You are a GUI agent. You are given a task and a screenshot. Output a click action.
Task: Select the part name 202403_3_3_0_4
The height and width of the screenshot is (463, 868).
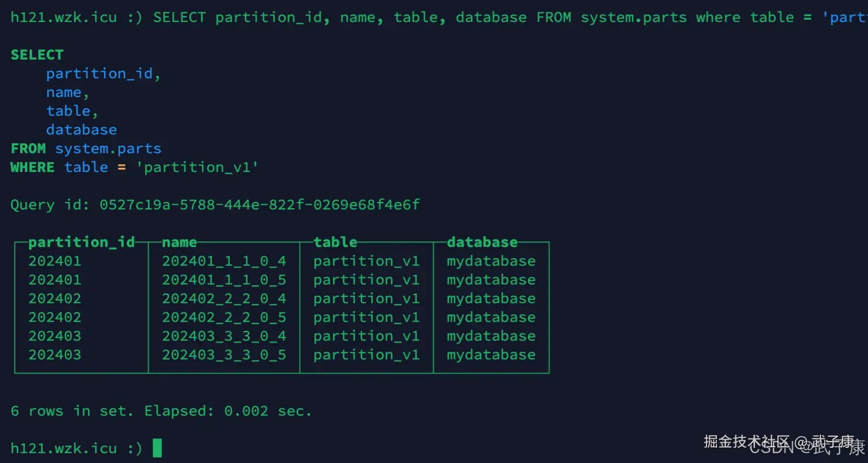pyautogui.click(x=224, y=336)
